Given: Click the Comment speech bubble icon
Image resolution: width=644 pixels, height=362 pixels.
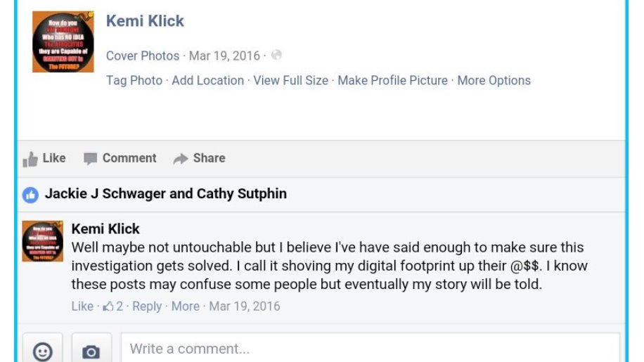Looking at the screenshot, I should (90, 159).
